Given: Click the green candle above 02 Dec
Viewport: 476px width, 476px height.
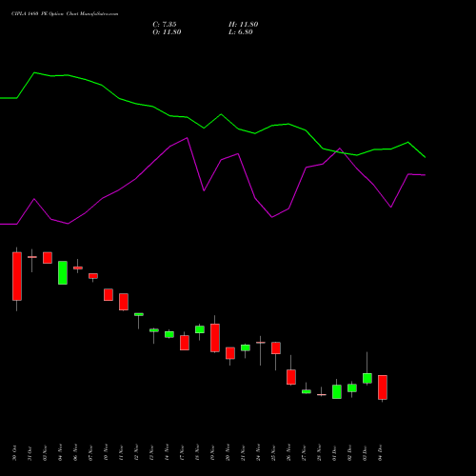Looking at the screenshot, I should click(352, 388).
